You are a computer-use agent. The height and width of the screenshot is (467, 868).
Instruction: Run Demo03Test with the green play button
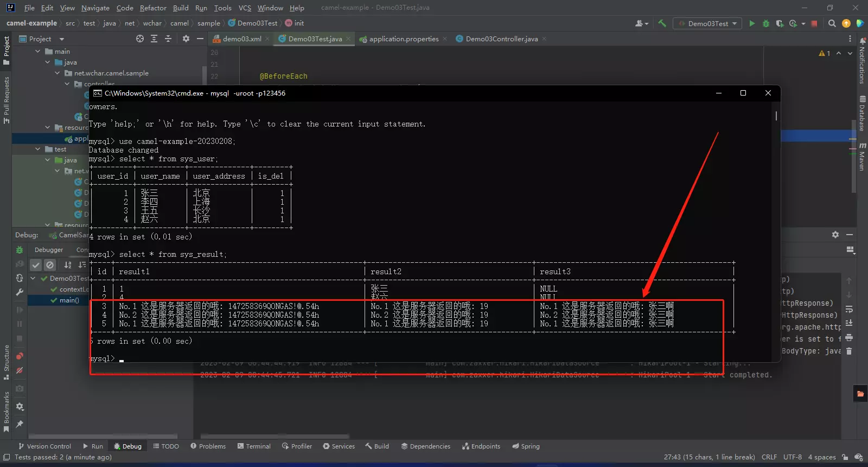tap(752, 23)
